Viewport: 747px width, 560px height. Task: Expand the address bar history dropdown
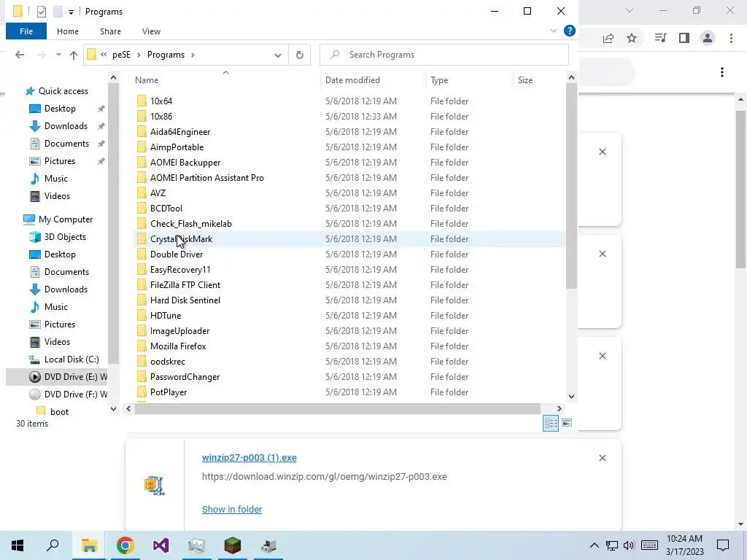pos(278,55)
